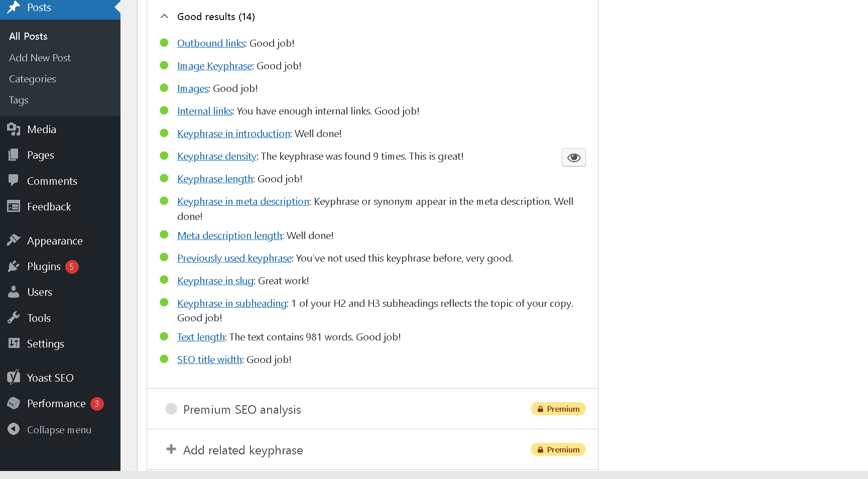The width and height of the screenshot is (868, 479).
Task: Collapse the Good results section
Action: 164,17
